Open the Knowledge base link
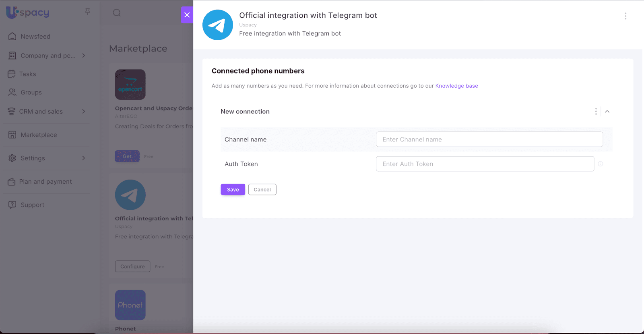Viewport: 644px width, 334px height. coord(456,86)
